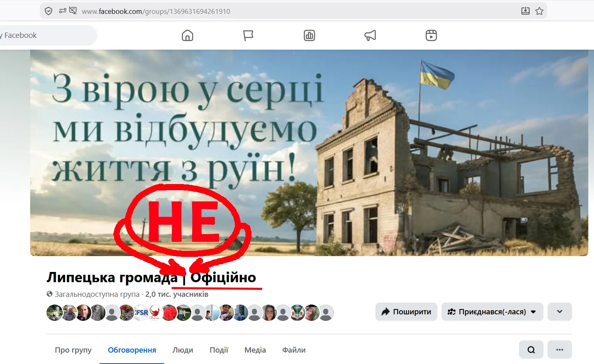
Task: Open the Люди tab
Action: pyautogui.click(x=183, y=350)
